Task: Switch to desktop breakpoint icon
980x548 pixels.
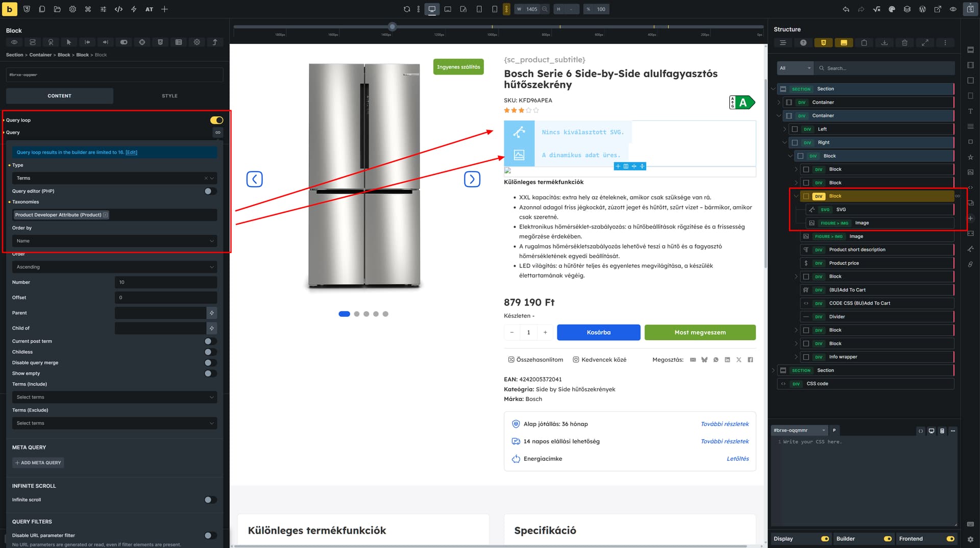Action: (432, 9)
